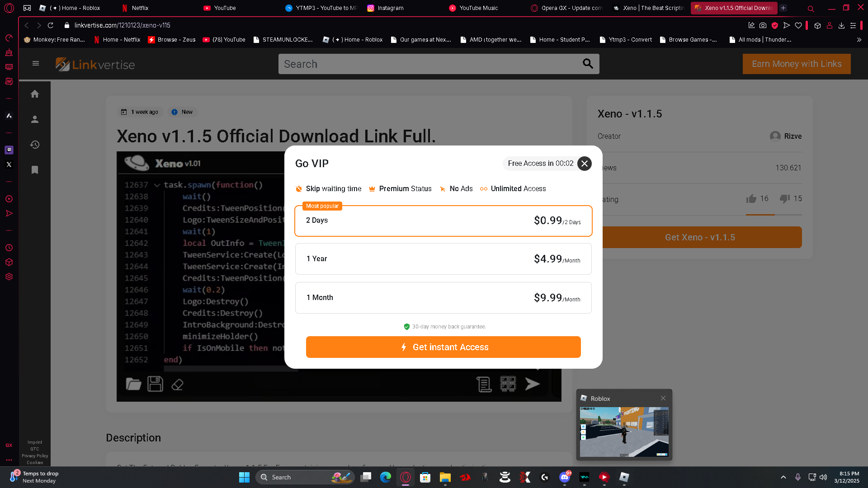Viewport: 868px width, 488px height.
Task: Select the 1 Month VIP plan
Action: [443, 298]
